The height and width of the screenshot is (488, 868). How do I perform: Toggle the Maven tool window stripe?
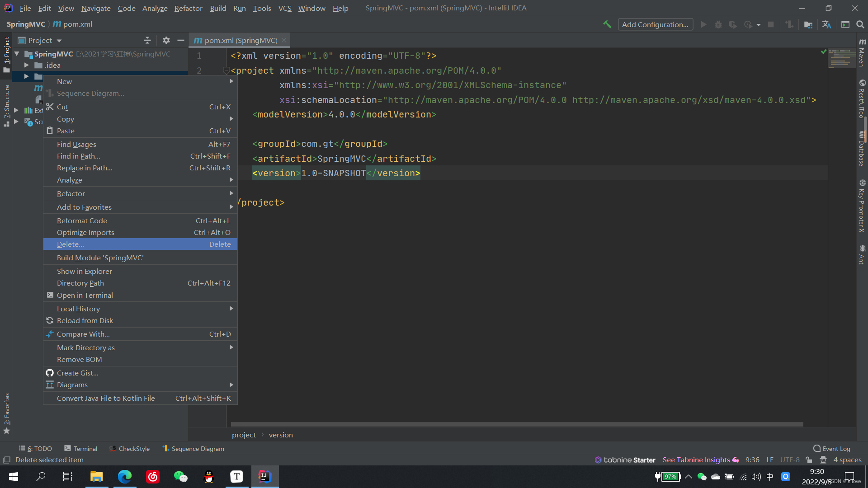[862, 52]
